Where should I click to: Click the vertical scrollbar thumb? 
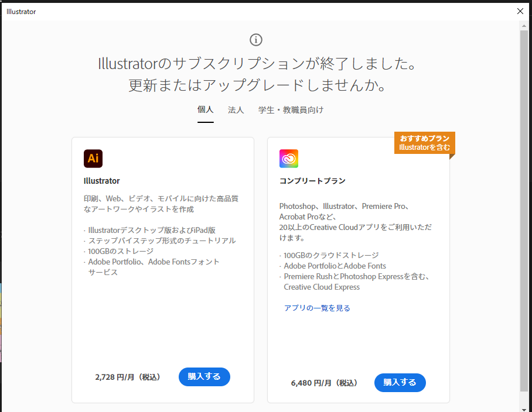click(524, 211)
